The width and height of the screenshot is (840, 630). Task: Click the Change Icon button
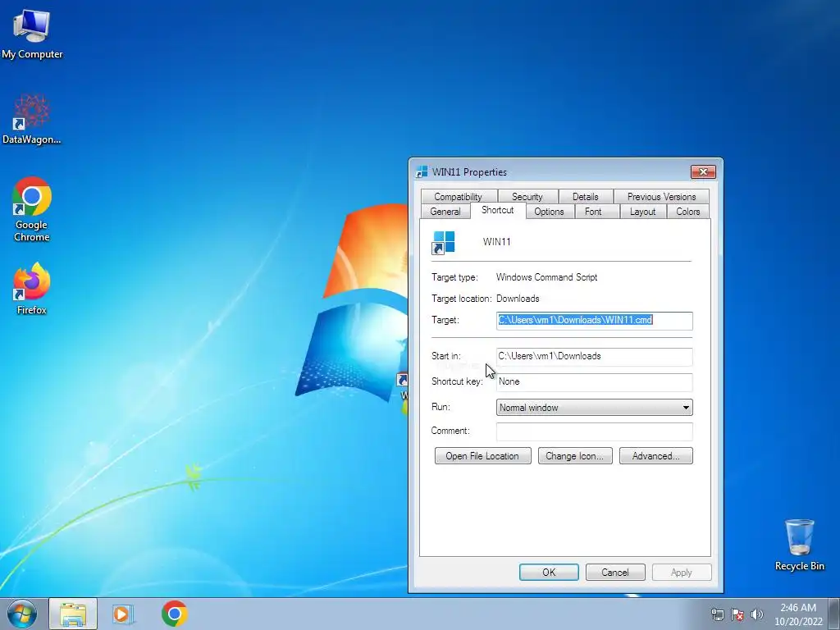(x=575, y=456)
